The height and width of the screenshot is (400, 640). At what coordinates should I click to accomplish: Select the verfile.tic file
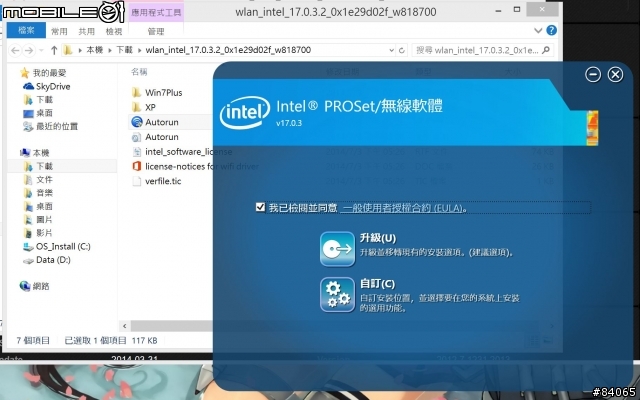163,181
